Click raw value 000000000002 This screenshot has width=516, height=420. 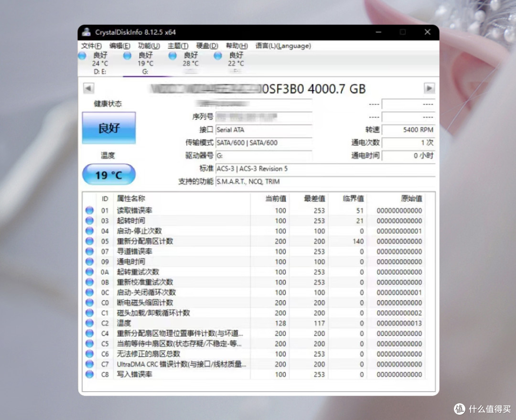coord(399,313)
